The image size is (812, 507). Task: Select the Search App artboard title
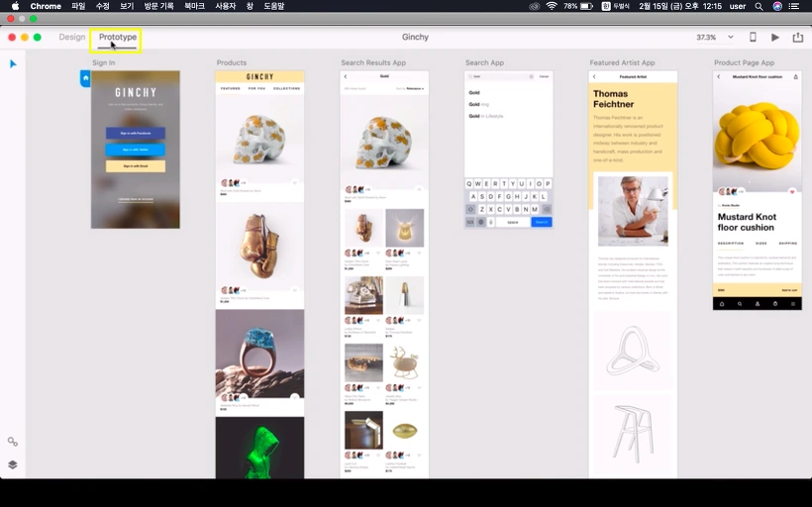click(x=484, y=62)
